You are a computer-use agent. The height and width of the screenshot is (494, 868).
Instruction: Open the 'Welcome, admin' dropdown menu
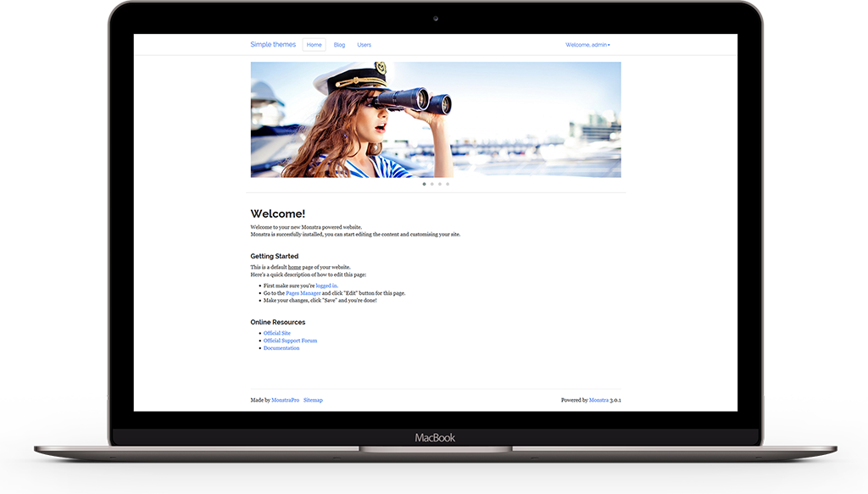point(585,44)
